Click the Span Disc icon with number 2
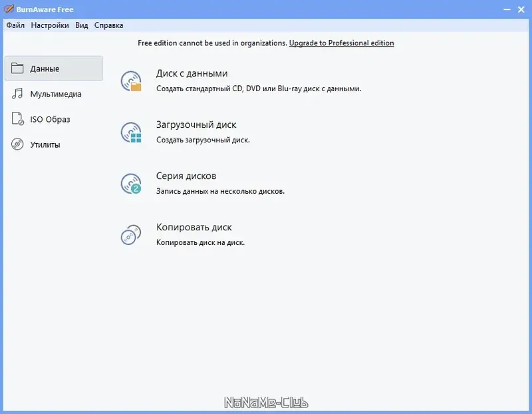This screenshot has height=414, width=532. coord(131,184)
